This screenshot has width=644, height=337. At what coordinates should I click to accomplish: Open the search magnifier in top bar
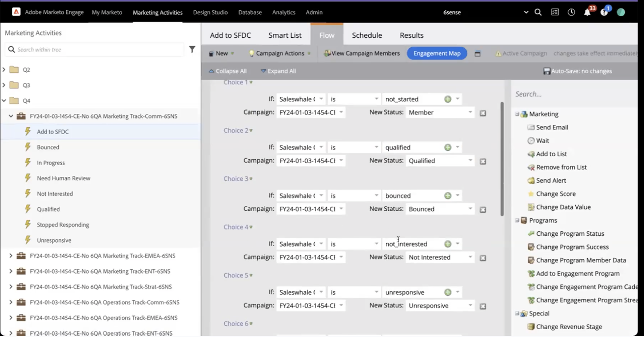(538, 12)
